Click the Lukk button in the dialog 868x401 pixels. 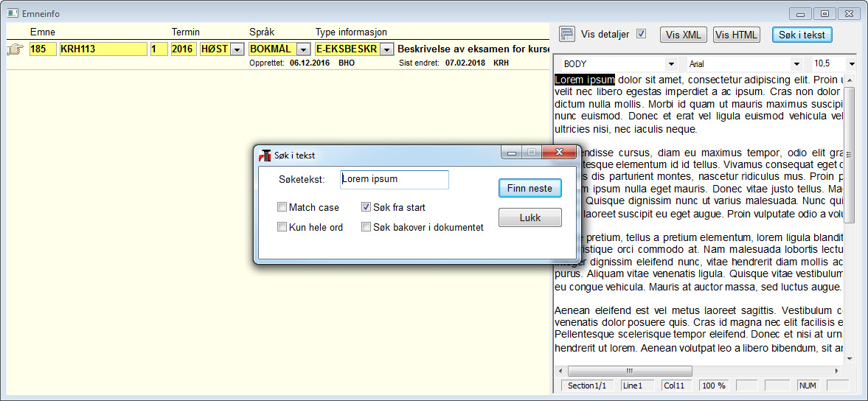click(530, 217)
